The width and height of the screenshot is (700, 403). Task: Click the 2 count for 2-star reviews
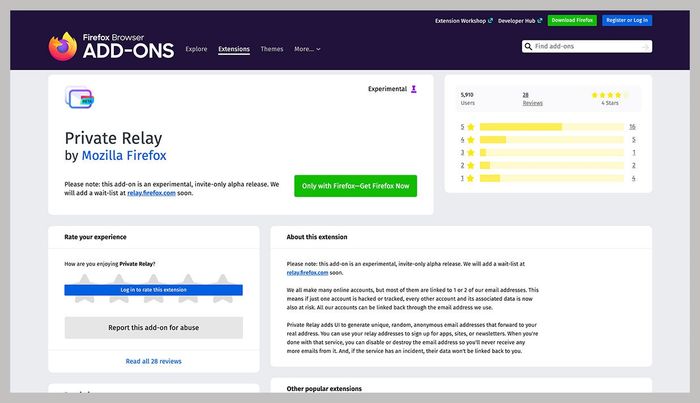(633, 166)
